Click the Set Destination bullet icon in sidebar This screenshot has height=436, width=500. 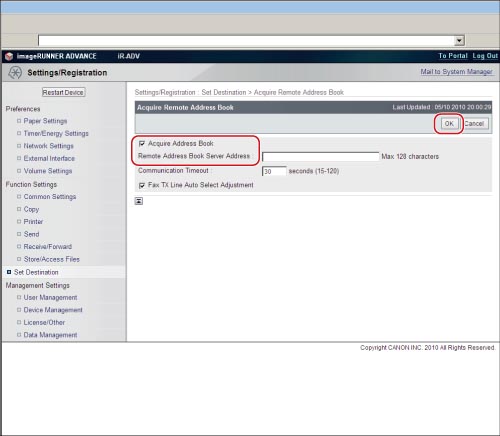click(9, 272)
